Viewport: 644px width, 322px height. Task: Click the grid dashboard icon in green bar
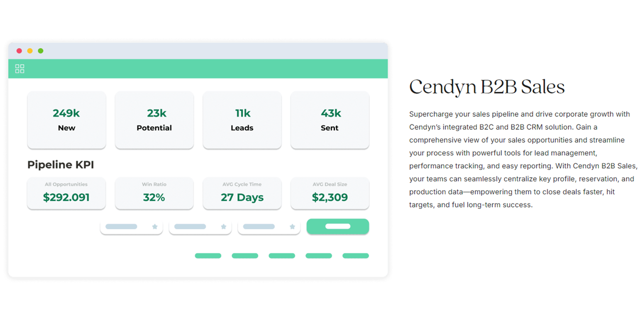pos(20,69)
